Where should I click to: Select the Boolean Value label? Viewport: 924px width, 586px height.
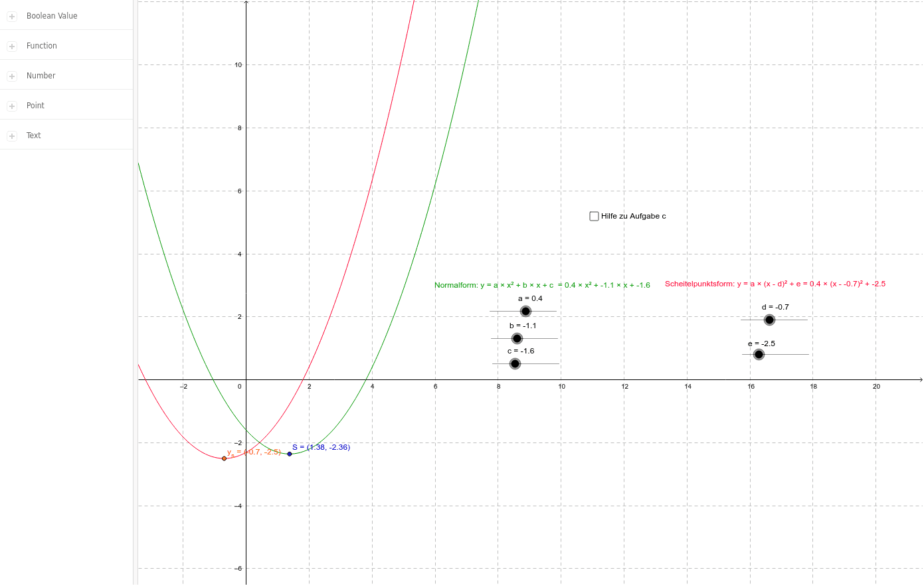click(x=52, y=16)
